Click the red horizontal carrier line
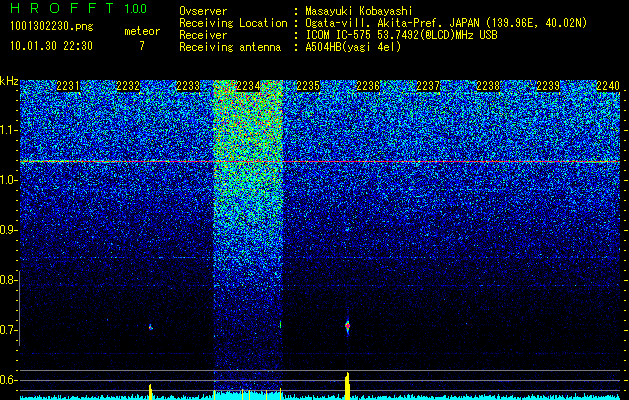 [x=320, y=161]
